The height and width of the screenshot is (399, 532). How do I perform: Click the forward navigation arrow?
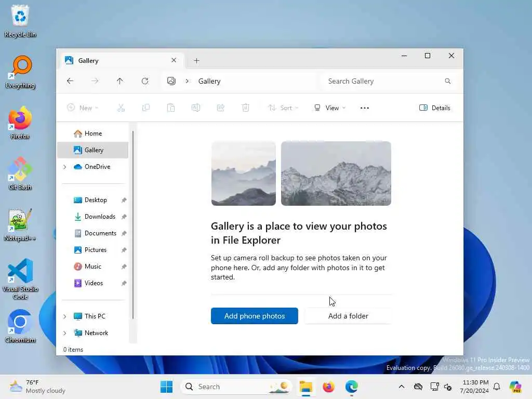pyautogui.click(x=95, y=81)
